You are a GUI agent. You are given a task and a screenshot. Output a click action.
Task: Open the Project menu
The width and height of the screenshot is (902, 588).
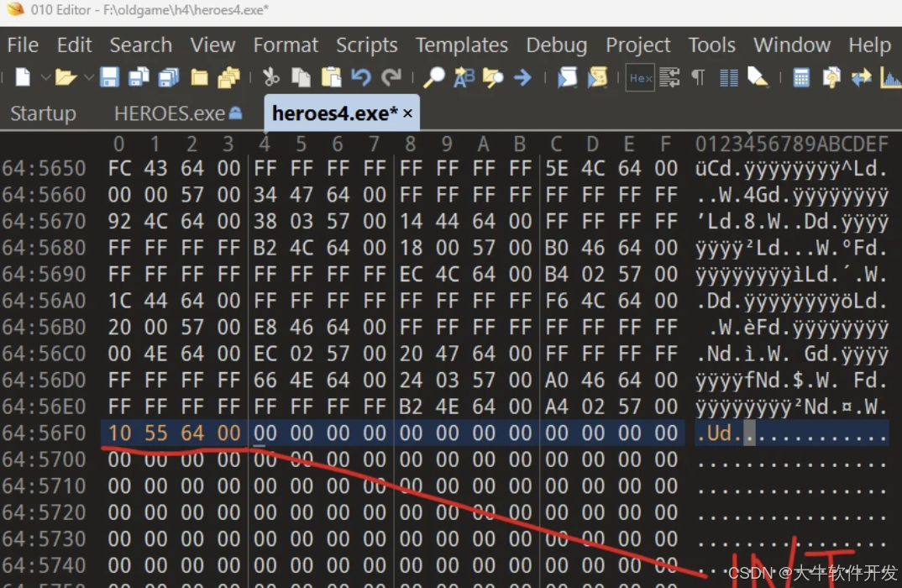tap(638, 45)
